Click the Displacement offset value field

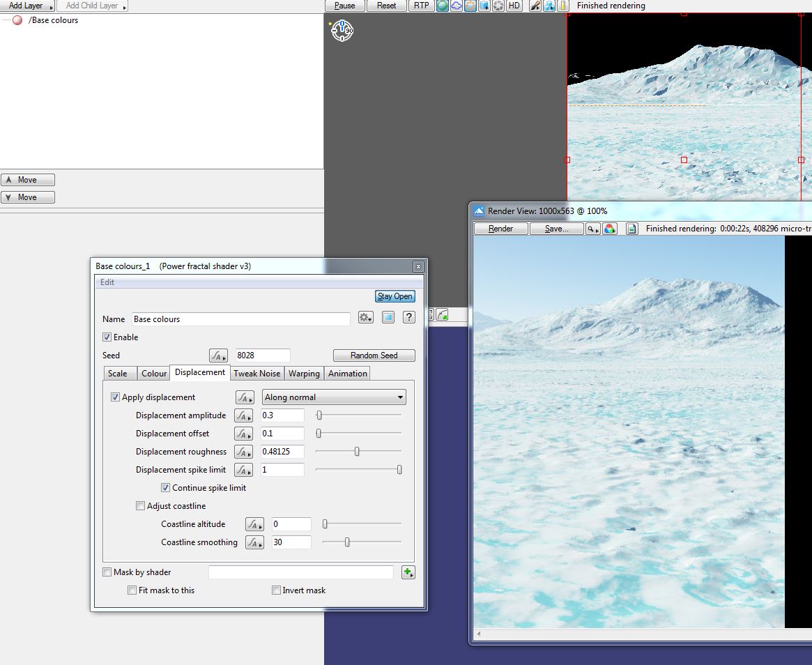tap(282, 434)
